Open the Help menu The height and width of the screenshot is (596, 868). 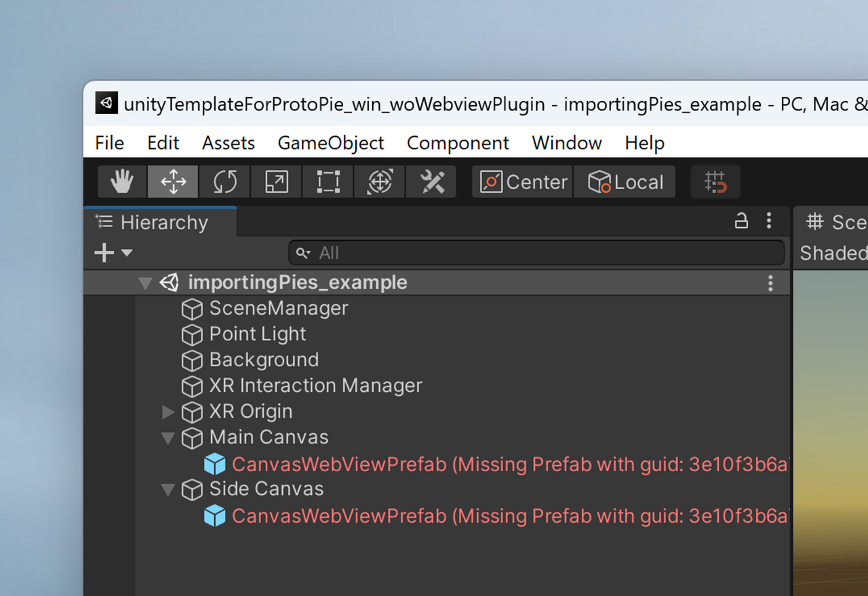644,143
